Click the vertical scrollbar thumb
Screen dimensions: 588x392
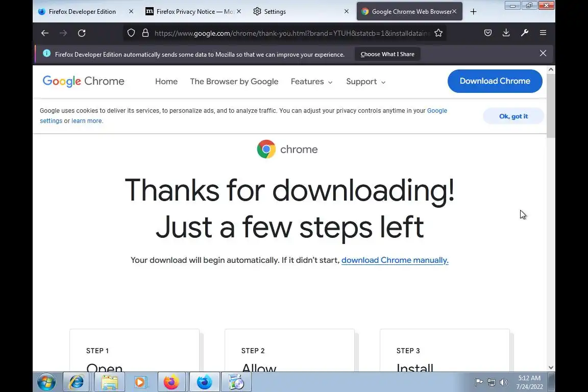pyautogui.click(x=551, y=106)
